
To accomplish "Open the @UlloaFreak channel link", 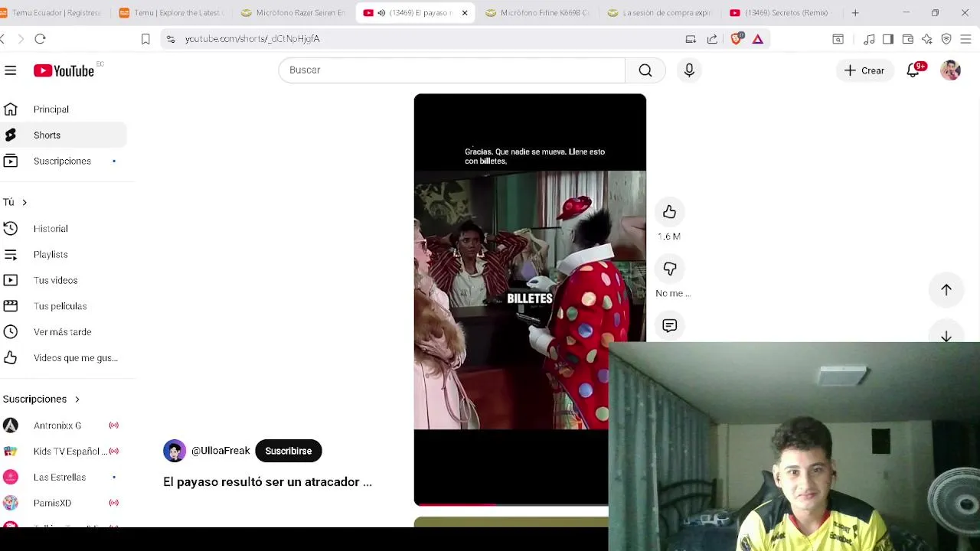I will pyautogui.click(x=220, y=451).
